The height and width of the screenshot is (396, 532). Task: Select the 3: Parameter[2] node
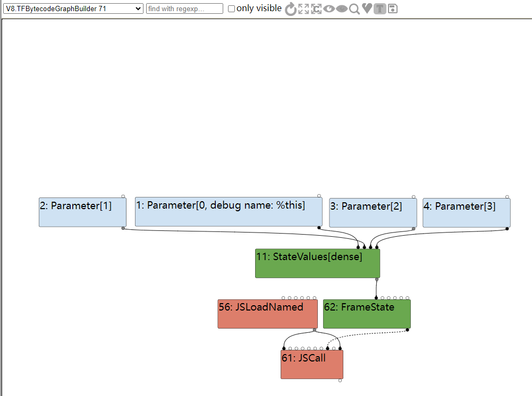pyautogui.click(x=373, y=213)
